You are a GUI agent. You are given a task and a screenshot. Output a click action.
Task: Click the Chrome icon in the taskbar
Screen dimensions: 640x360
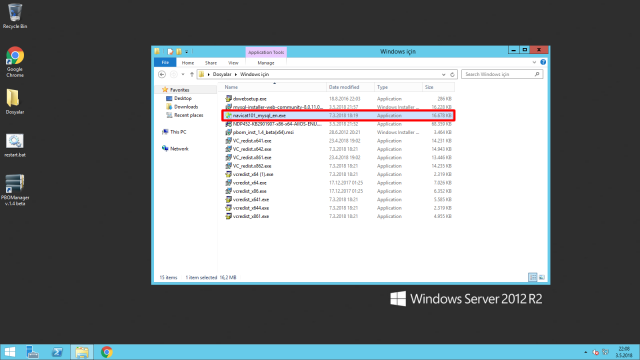tap(107, 352)
